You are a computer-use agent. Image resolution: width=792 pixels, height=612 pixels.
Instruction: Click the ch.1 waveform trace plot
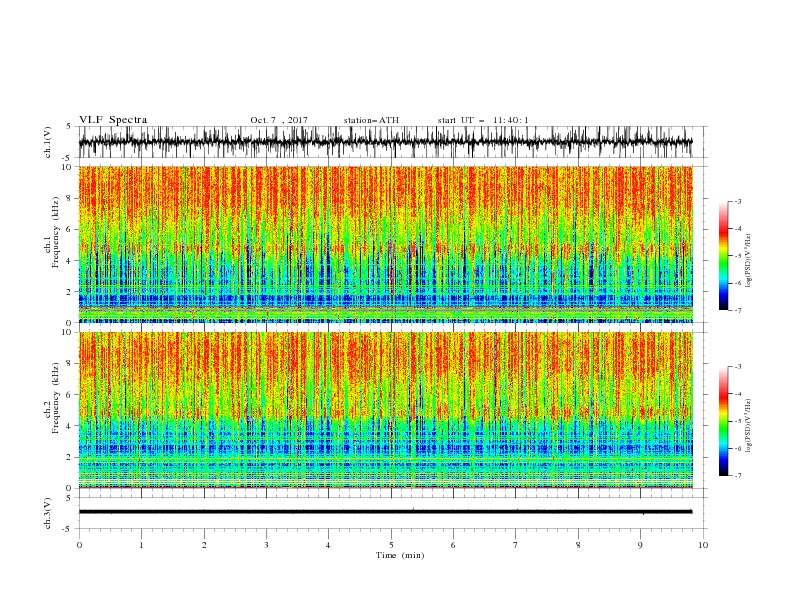coord(385,142)
